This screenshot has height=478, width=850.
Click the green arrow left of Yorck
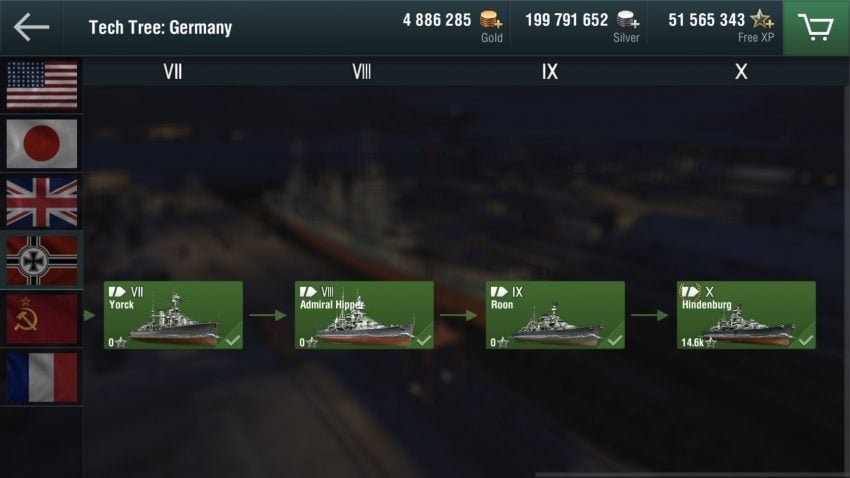tap(89, 315)
